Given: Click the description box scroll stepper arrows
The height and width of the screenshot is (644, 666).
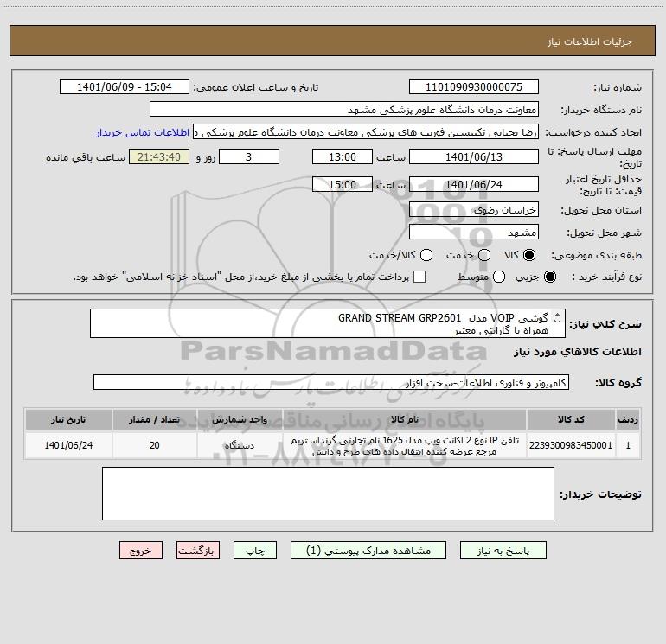Looking at the screenshot, I should tap(558, 317).
